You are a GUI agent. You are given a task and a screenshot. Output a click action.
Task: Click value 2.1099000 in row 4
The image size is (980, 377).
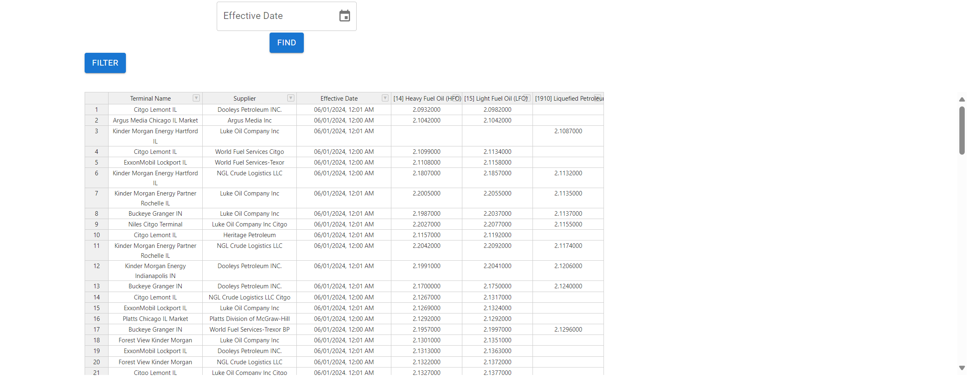(426, 152)
